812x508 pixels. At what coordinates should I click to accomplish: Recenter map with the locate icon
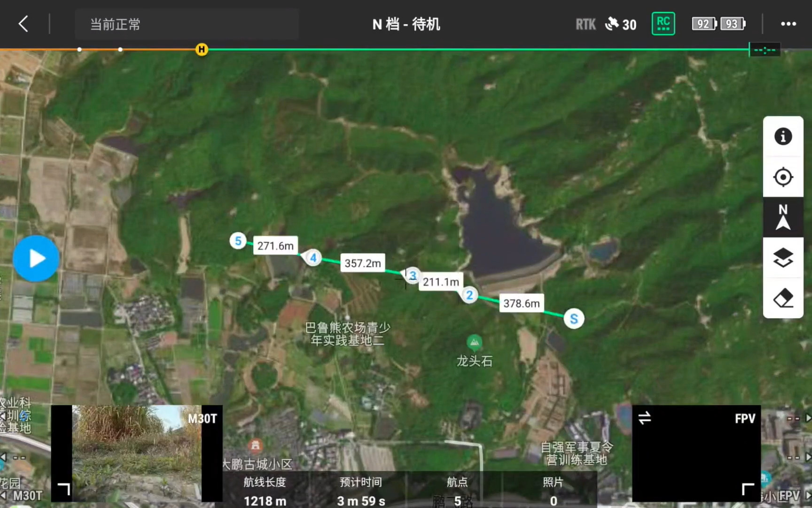(783, 177)
